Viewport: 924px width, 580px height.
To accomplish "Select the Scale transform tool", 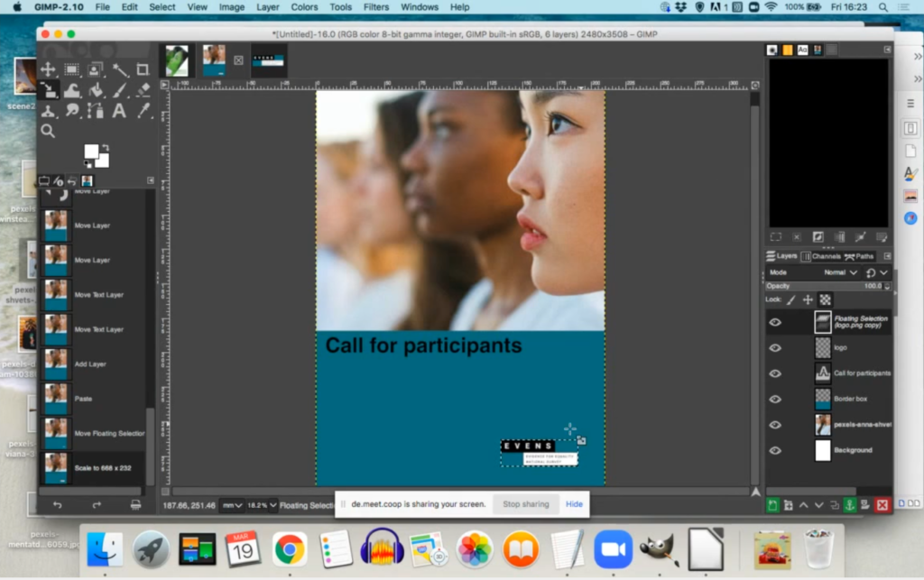I will [x=48, y=90].
